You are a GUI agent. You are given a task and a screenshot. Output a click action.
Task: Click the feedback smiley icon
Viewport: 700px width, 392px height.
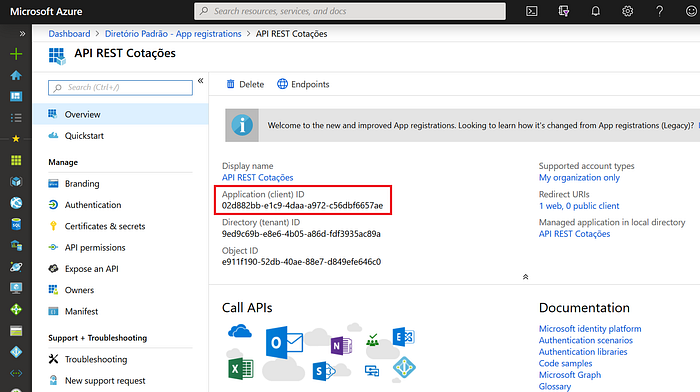point(691,11)
